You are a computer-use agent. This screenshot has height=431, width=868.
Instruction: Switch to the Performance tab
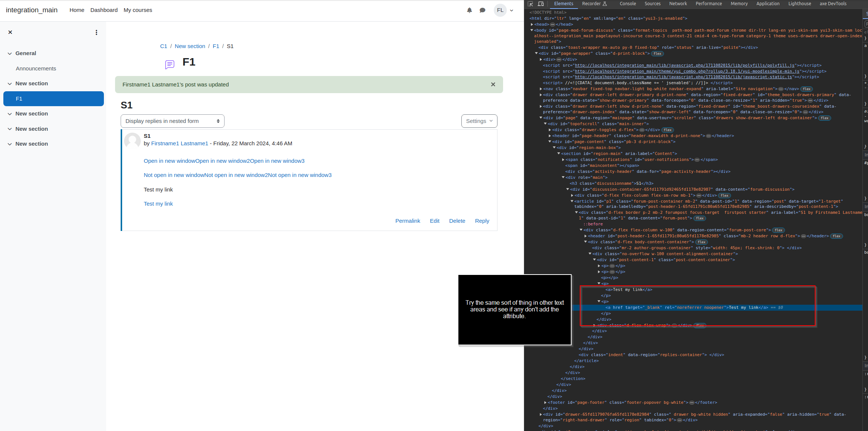(x=709, y=4)
